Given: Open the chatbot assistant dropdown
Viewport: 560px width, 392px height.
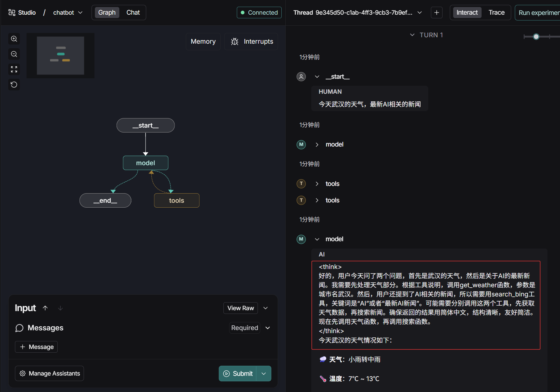Looking at the screenshot, I should pyautogui.click(x=68, y=13).
